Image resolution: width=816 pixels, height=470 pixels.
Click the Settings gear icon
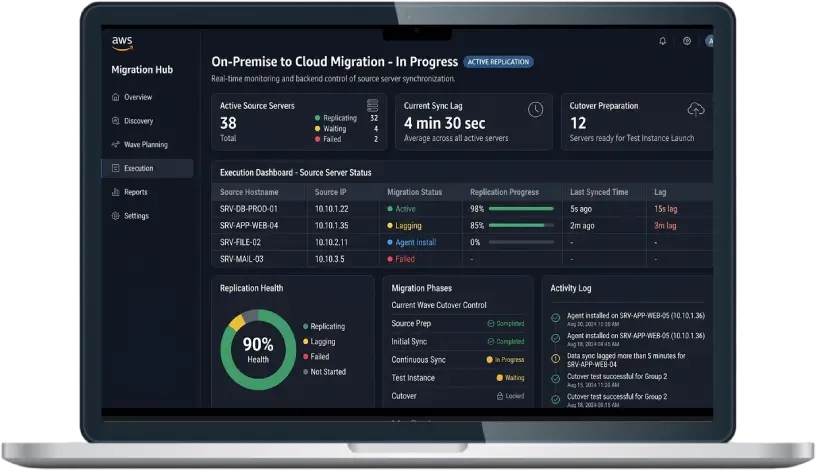coord(116,215)
